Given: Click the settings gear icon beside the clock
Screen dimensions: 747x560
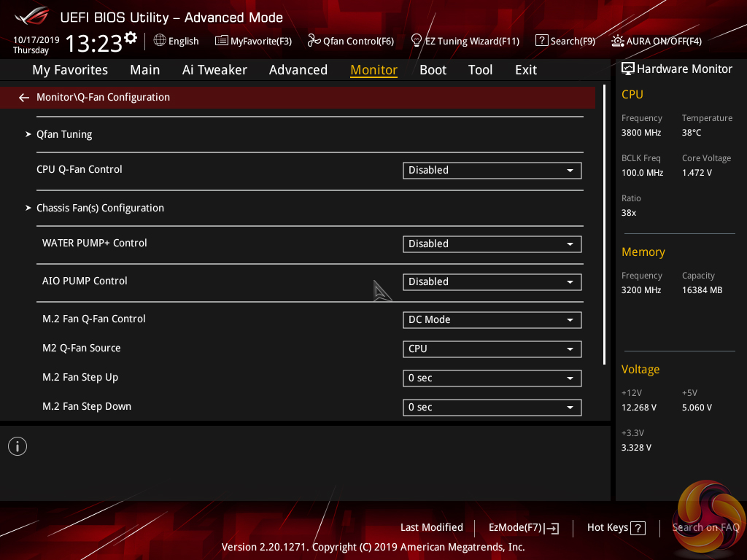Looking at the screenshot, I should 131,38.
